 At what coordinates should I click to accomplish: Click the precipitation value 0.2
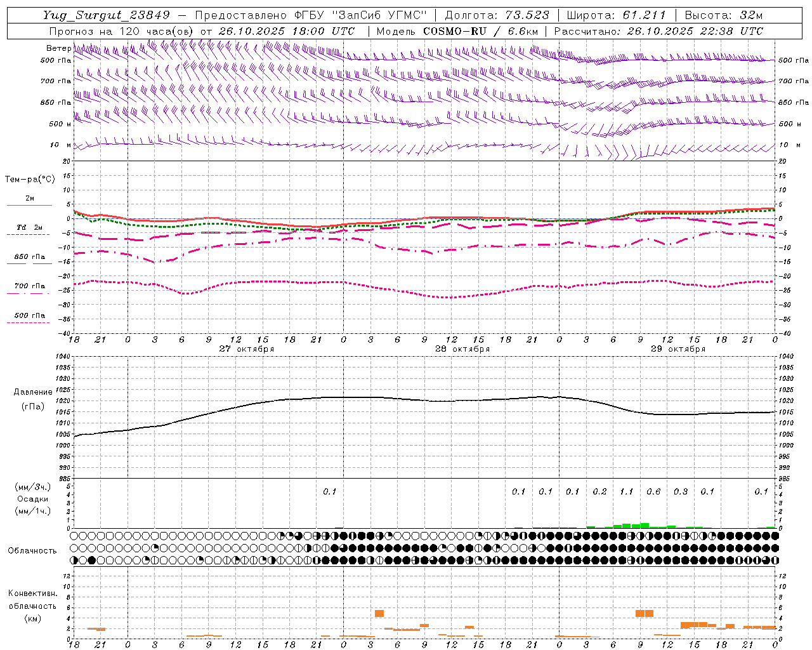click(599, 492)
